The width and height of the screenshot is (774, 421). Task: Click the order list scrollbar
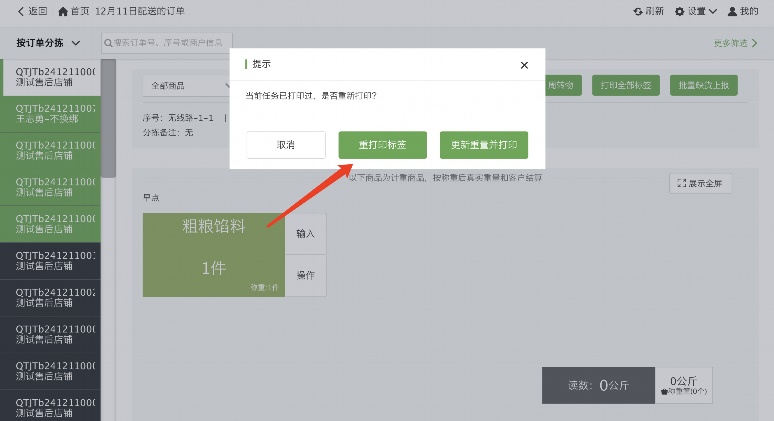[x=109, y=118]
